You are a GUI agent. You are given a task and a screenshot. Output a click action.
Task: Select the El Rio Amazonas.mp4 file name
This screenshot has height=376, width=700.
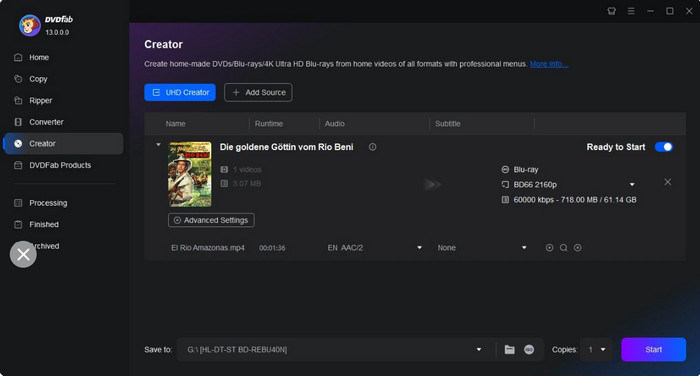tap(208, 248)
